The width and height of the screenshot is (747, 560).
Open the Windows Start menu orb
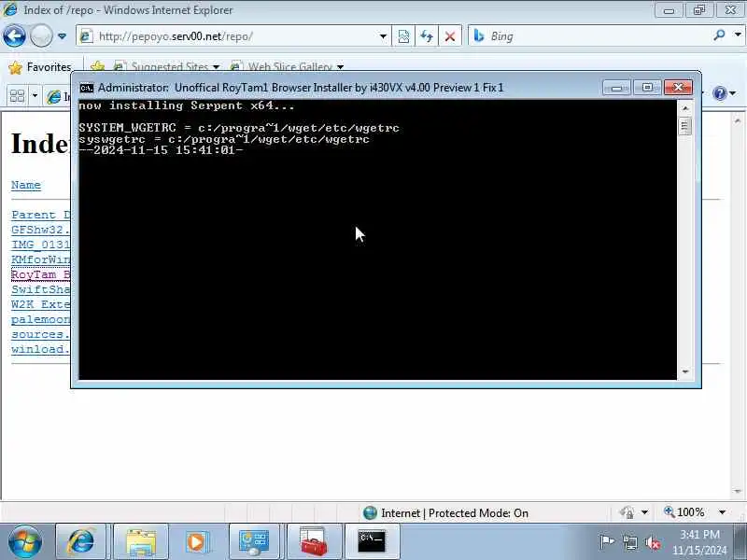coord(25,541)
